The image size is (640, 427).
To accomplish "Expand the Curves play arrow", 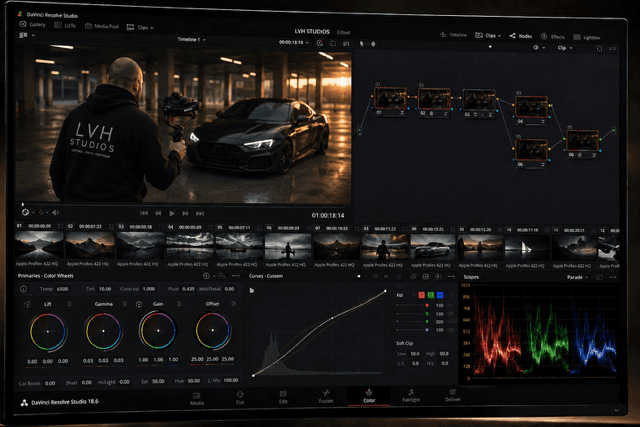I will tap(252, 290).
